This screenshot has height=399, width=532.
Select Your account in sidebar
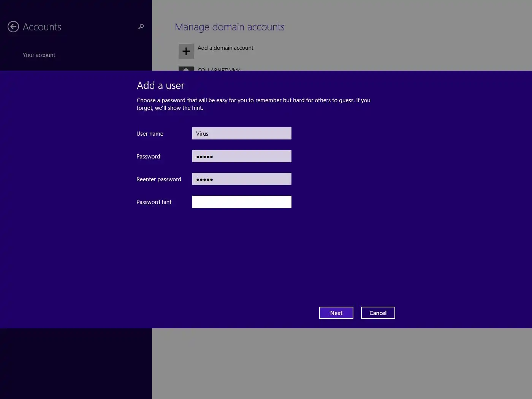click(39, 55)
